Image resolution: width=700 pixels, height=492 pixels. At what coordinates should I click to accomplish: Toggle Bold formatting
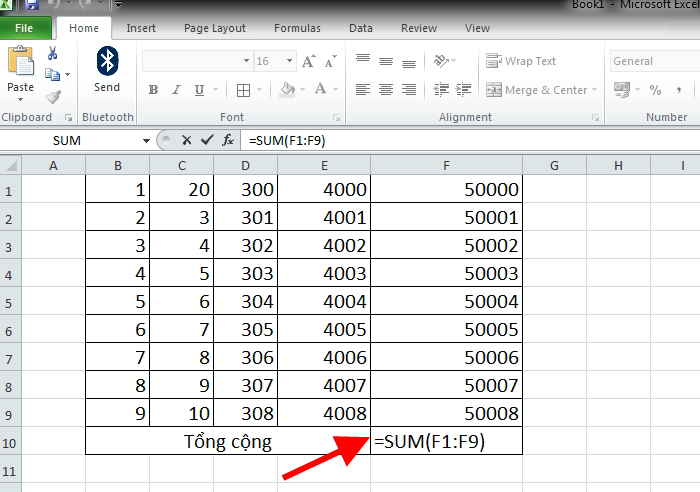point(153,90)
